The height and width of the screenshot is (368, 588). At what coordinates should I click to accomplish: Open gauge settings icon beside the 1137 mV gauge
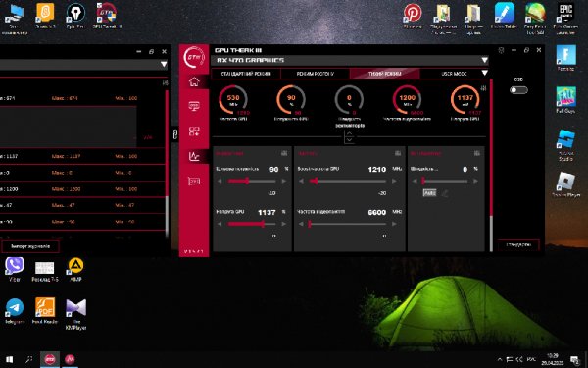pyautogui.click(x=483, y=88)
